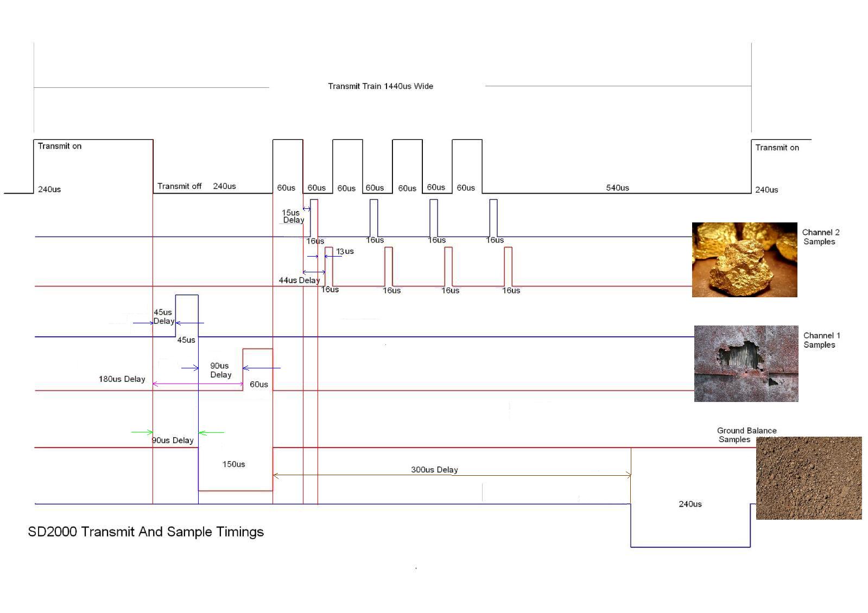Click the "150us" pulse width label

tap(233, 464)
